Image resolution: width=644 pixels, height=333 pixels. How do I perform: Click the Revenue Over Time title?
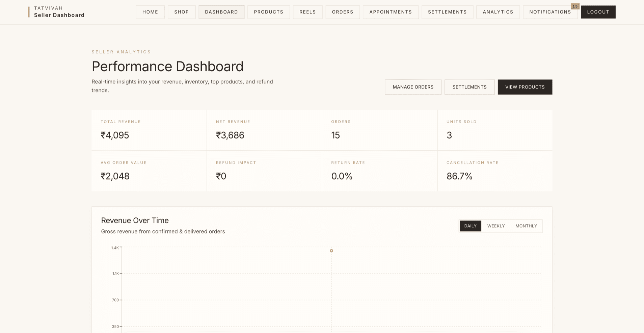(x=135, y=220)
